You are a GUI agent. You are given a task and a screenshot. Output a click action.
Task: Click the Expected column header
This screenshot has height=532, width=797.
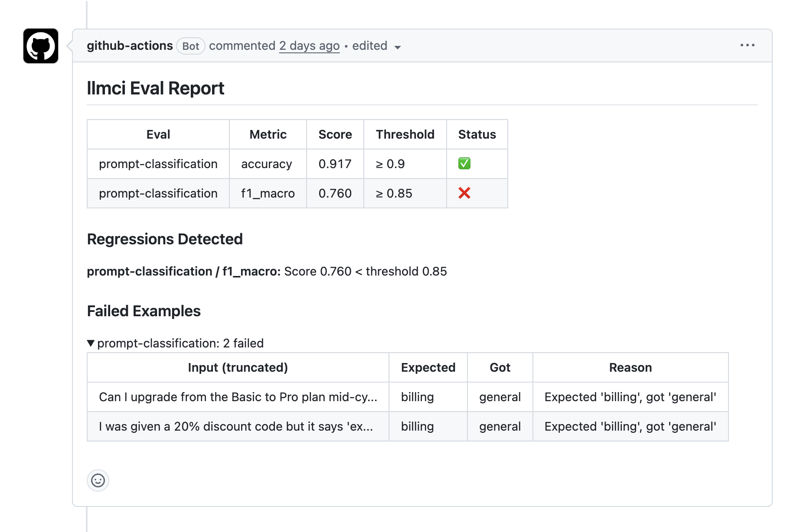(x=428, y=367)
